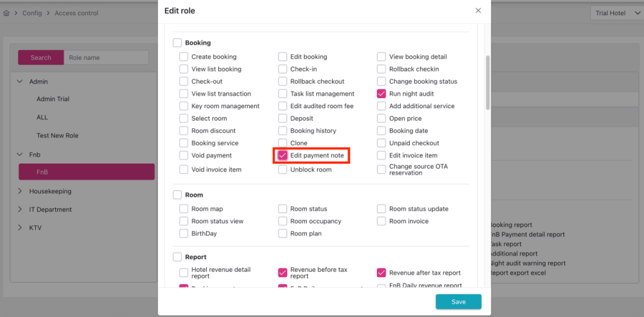Toggle the Report group checkbox
This screenshot has height=317, width=644.
[177, 257]
